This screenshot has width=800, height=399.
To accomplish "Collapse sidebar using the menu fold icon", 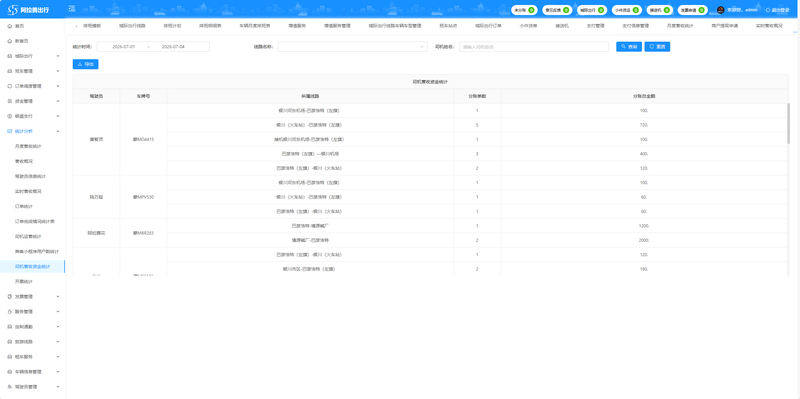I will tap(71, 9).
